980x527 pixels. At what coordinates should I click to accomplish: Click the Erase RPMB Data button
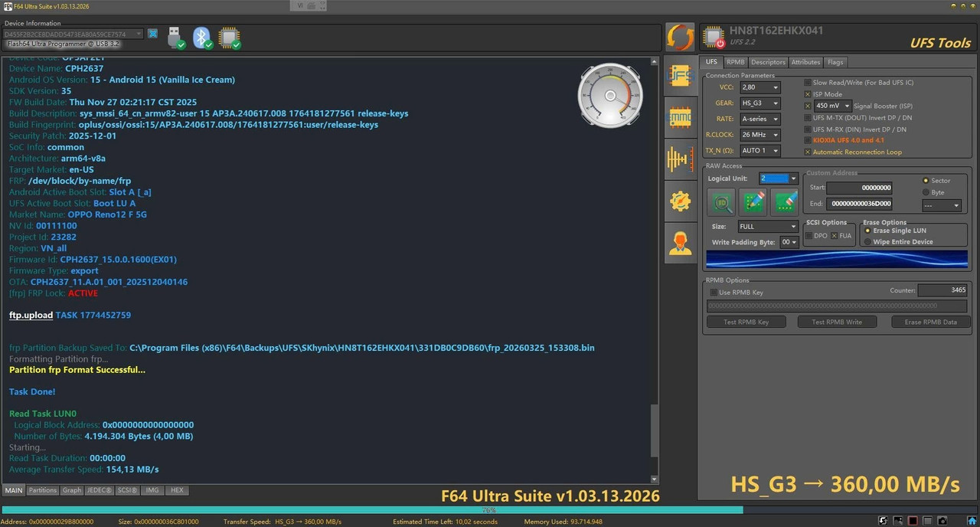click(x=930, y=322)
